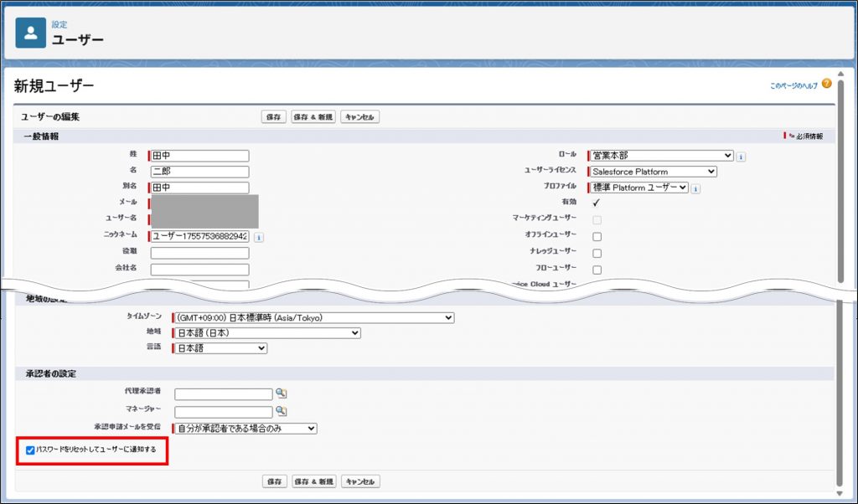
Task: Expand the ユーザーライセンス dropdown
Action: point(653,172)
